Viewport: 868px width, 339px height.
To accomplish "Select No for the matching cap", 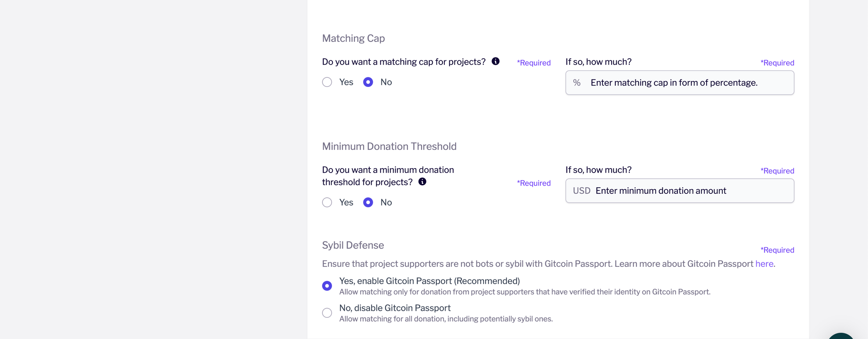I will [368, 82].
